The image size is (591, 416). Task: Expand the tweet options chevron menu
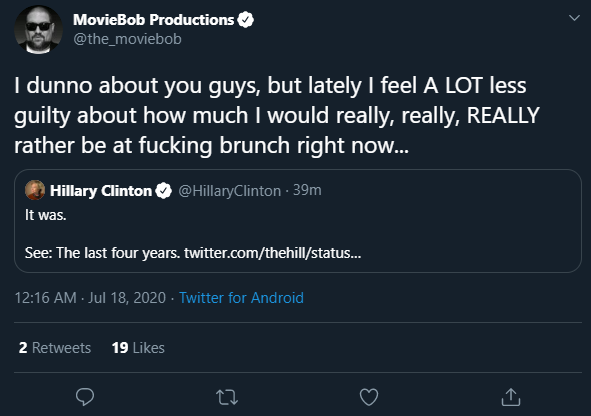[x=574, y=18]
